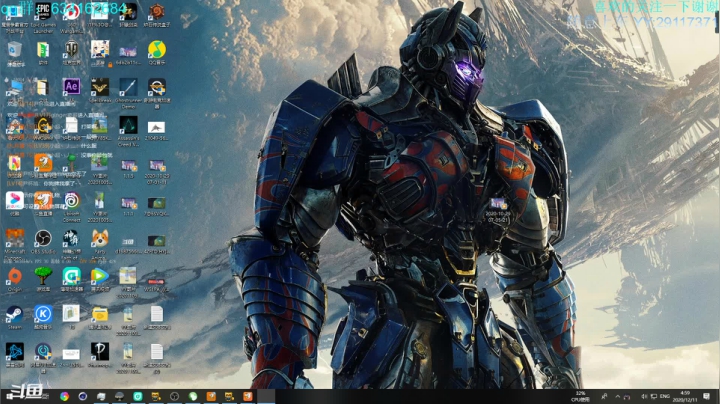Launch Minecraft Dungeons shortcut
The width and height of the screenshot is (720, 404).
tap(15, 239)
